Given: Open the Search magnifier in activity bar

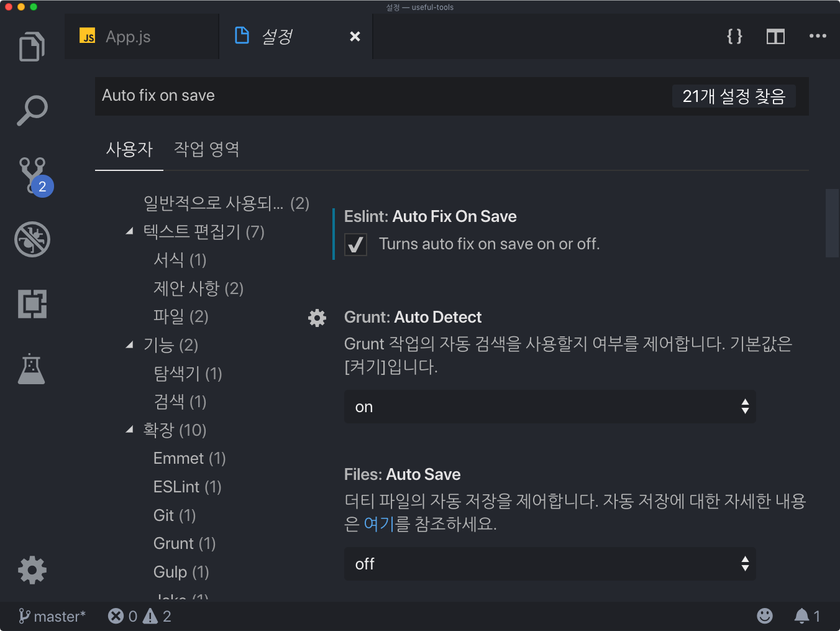Looking at the screenshot, I should (x=32, y=111).
